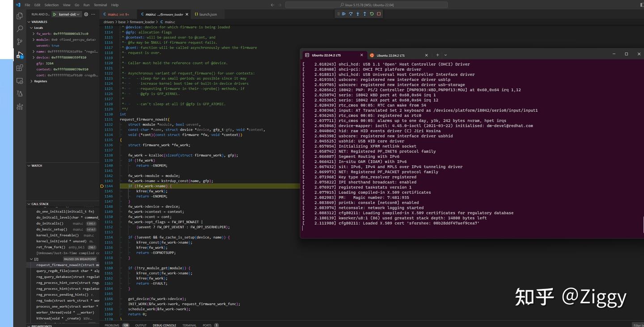Toggle the breakpoint on line 1144
This screenshot has height=327, width=644.
102,186
